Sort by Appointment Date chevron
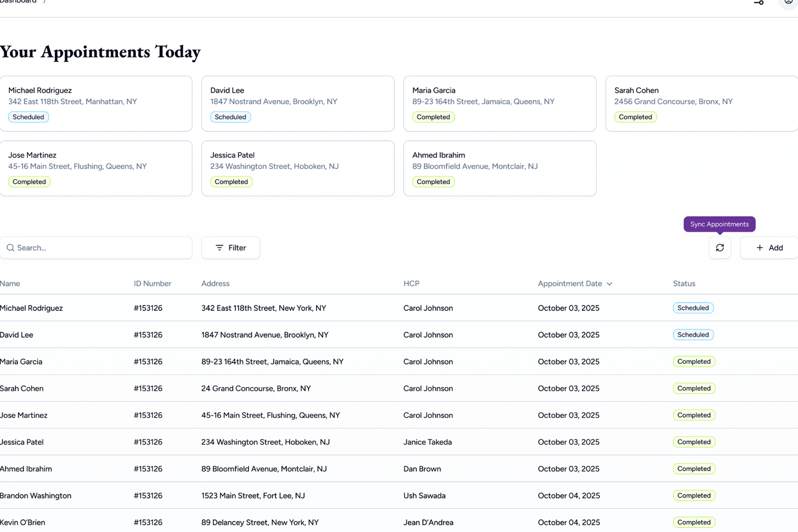 click(x=610, y=284)
